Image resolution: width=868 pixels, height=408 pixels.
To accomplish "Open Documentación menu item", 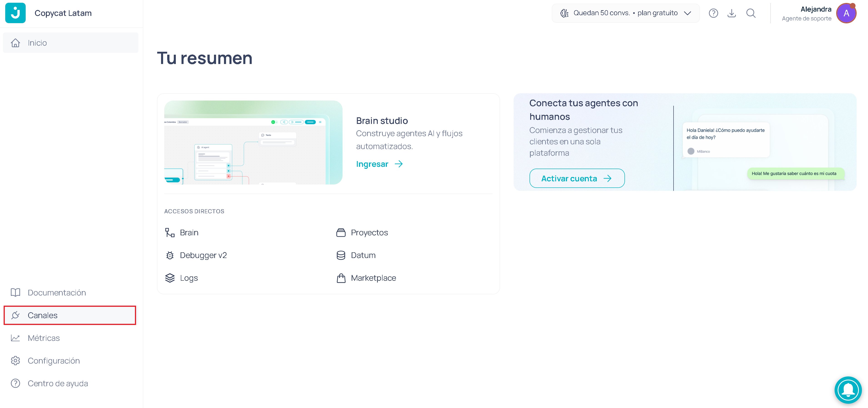I will click(x=70, y=292).
